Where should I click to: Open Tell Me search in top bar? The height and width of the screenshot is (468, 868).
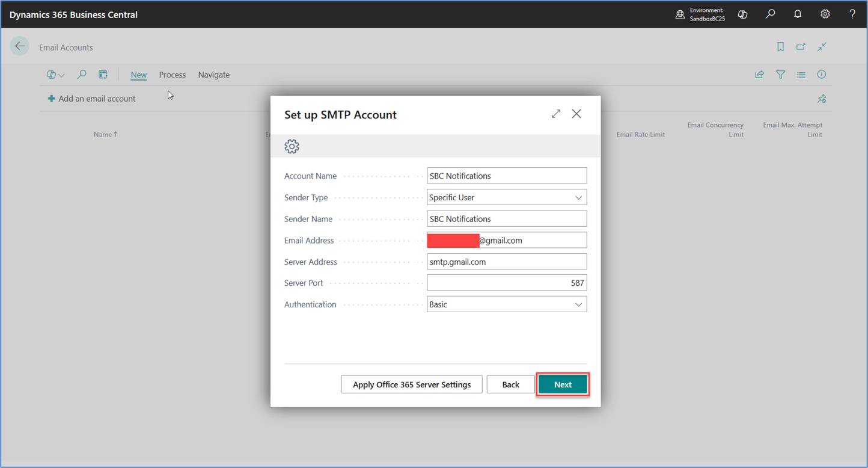click(770, 14)
